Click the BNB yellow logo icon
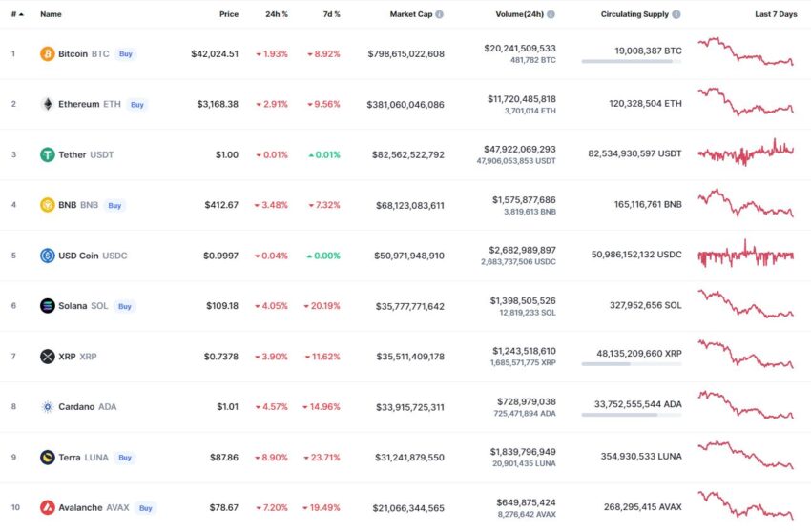The image size is (811, 532). tap(48, 205)
